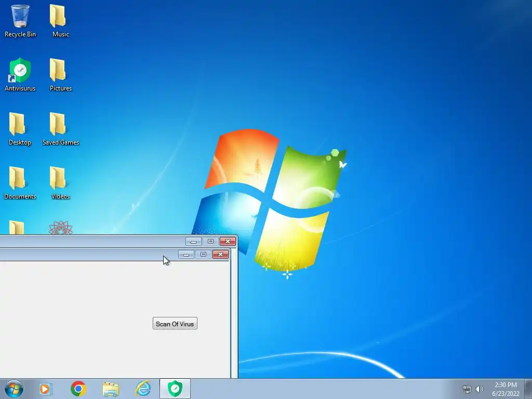Viewport: 532px width, 399px height.
Task: Open Windows Explorer from taskbar
Action: (x=111, y=389)
